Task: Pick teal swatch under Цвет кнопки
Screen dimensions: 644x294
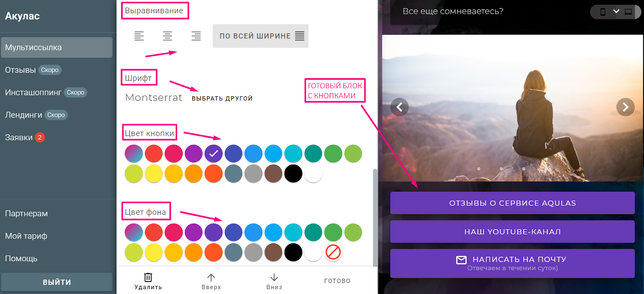Action: click(313, 153)
